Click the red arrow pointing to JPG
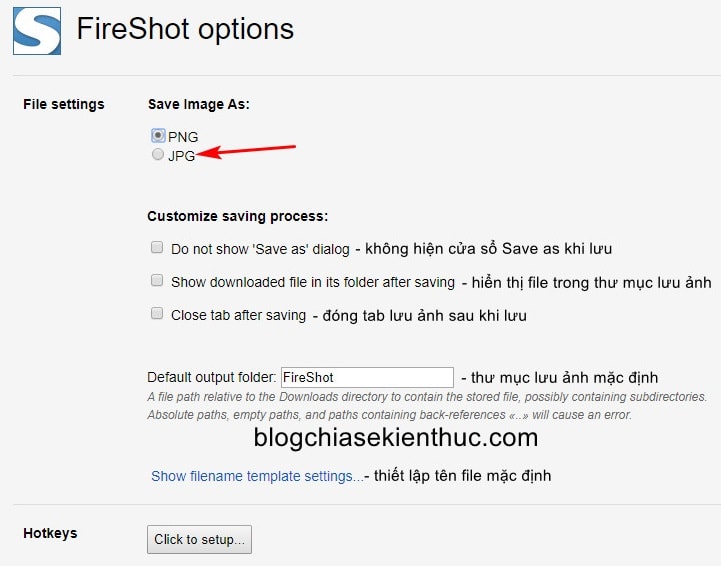This screenshot has width=721, height=566. (x=246, y=151)
